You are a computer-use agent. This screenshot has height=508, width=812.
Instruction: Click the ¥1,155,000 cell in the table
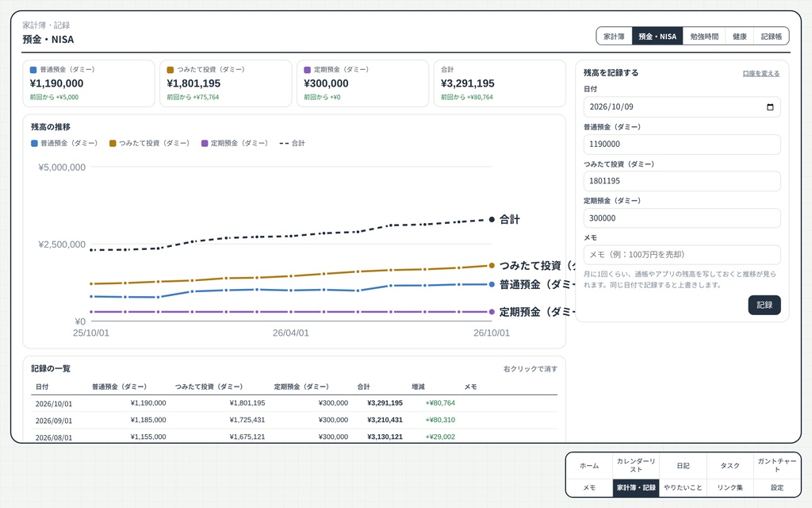pos(148,437)
